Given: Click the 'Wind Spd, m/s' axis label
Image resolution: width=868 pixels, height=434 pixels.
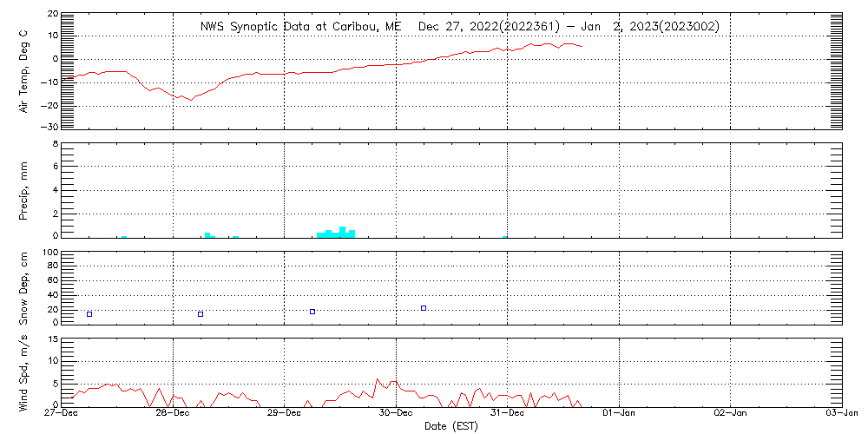Looking at the screenshot, I should point(23,372).
